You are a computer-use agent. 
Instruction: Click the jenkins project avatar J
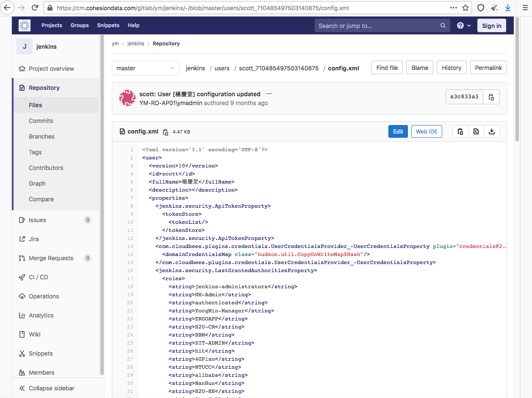pyautogui.click(x=25, y=46)
